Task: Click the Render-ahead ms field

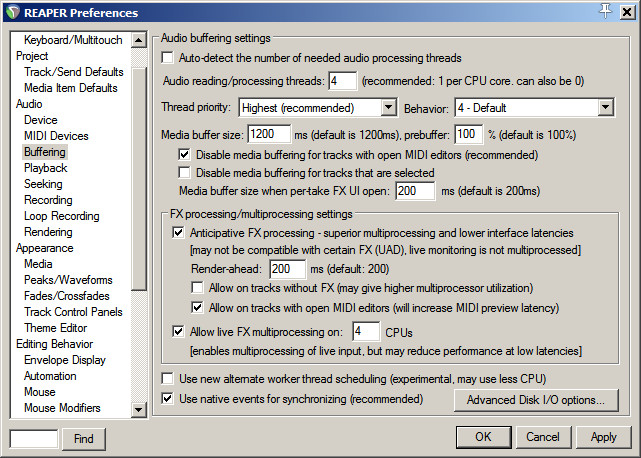Action: click(x=287, y=269)
